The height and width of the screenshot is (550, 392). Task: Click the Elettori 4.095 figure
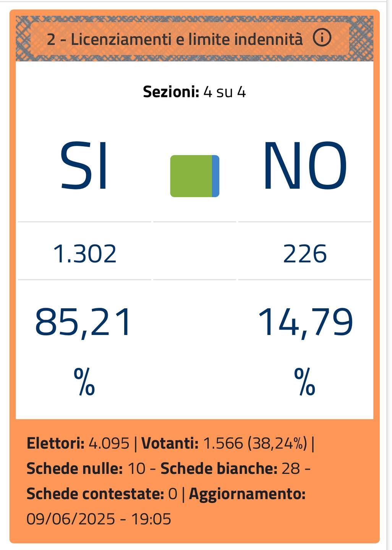109,443
